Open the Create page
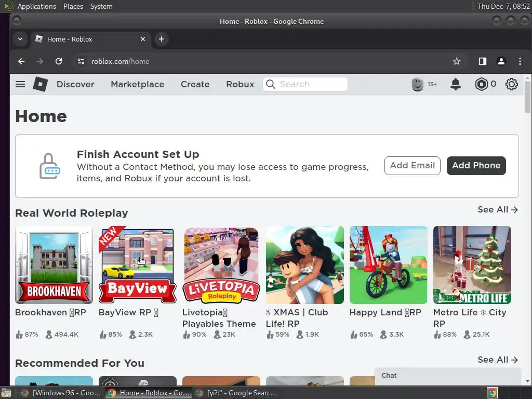532x399 pixels. [x=195, y=84]
